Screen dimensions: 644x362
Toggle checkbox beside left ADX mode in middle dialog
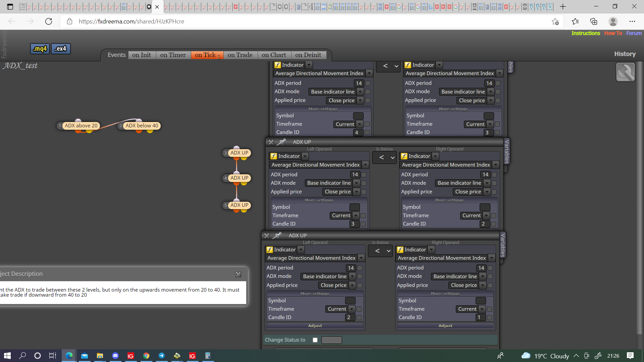click(364, 183)
